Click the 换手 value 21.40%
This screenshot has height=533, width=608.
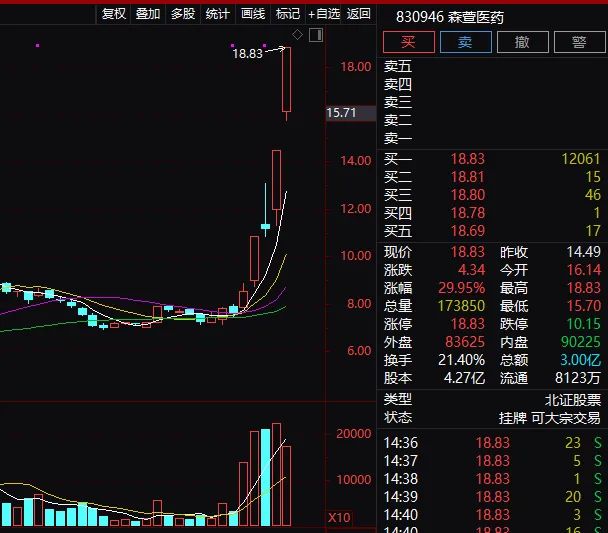pyautogui.click(x=461, y=360)
